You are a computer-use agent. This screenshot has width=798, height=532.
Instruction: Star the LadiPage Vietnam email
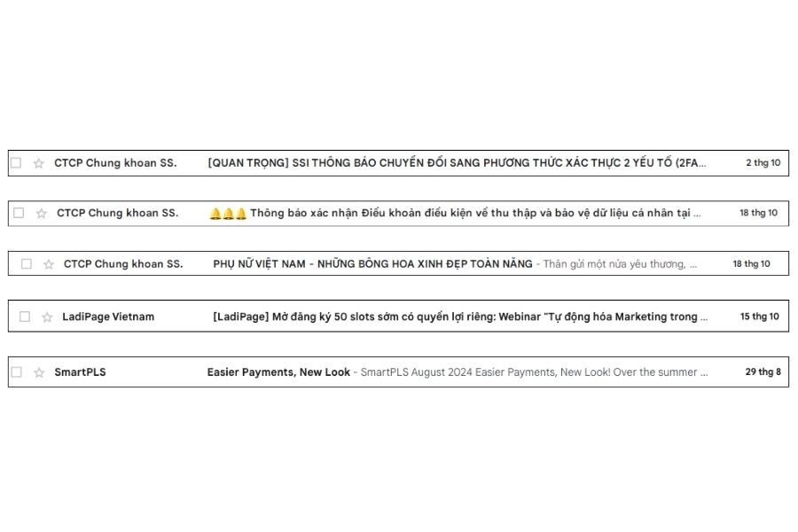click(47, 317)
